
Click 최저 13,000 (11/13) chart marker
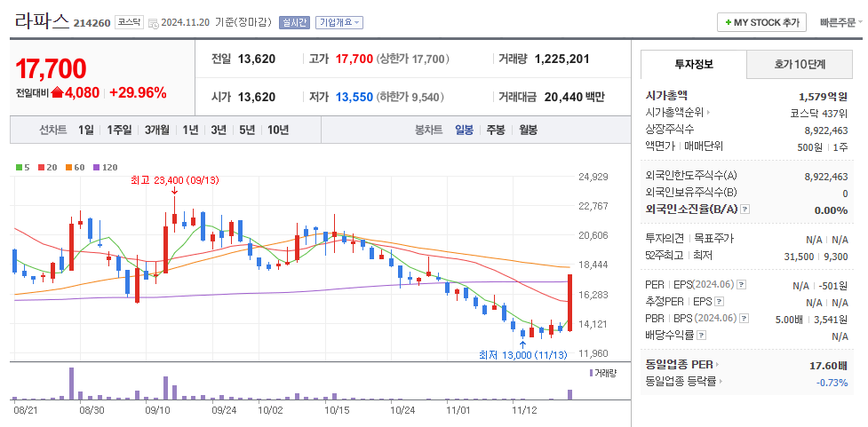(x=523, y=355)
